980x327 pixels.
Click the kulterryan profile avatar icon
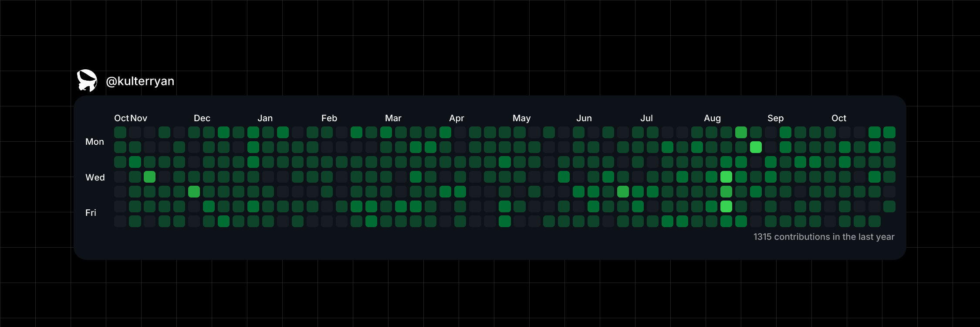(x=87, y=81)
